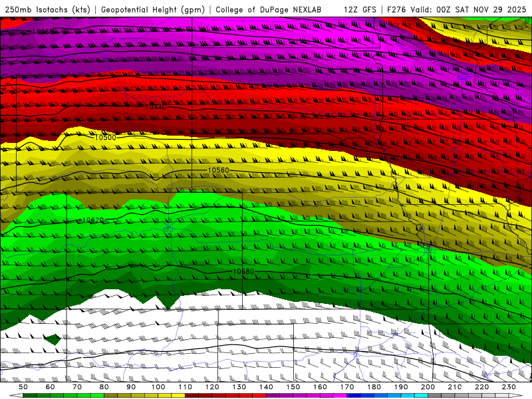Image resolution: width=532 pixels, height=399 pixels.
Task: Click the 60 value on the color scale
Action: (x=51, y=387)
